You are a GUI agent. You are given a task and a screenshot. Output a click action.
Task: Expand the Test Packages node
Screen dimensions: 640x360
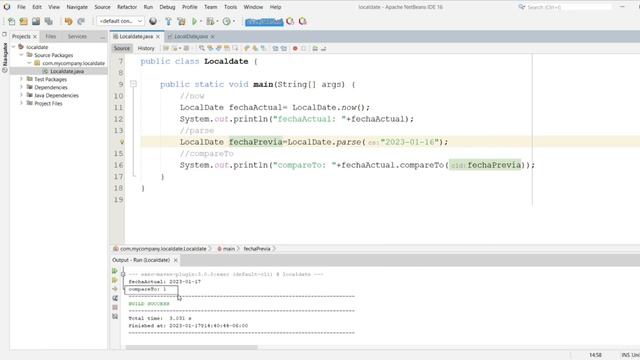click(x=22, y=79)
